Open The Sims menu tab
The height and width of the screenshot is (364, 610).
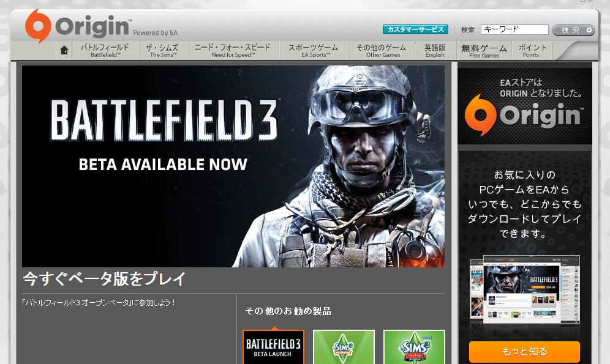click(x=163, y=51)
